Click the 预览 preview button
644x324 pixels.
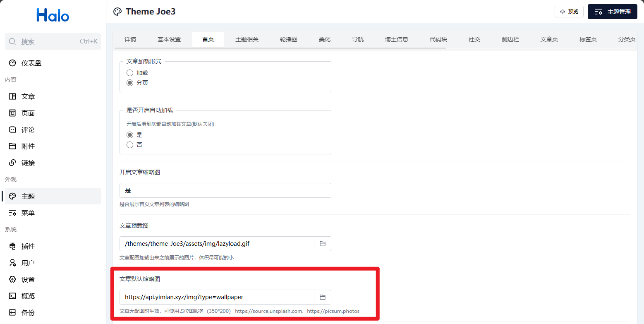[x=569, y=12]
